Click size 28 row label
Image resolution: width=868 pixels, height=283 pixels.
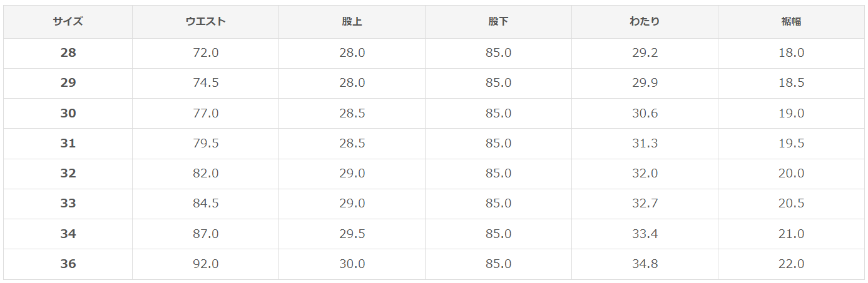click(68, 53)
